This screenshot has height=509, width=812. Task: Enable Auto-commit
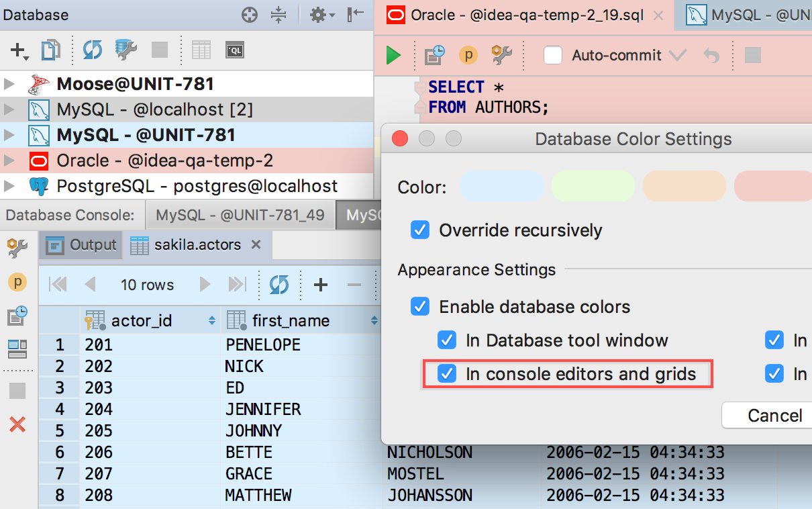click(553, 55)
